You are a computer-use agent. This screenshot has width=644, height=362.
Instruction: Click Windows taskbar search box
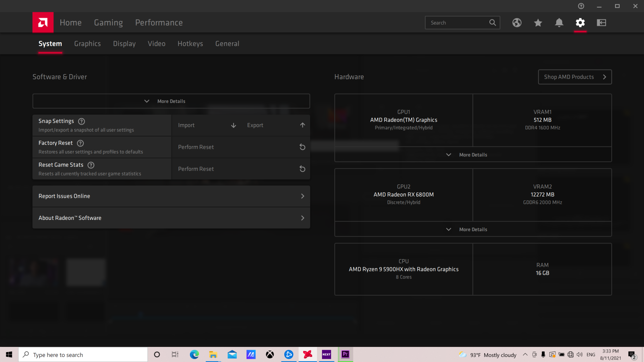(83, 354)
